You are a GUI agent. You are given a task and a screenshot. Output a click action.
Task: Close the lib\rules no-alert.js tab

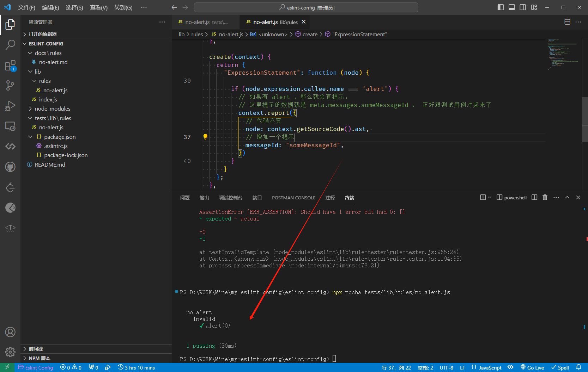tap(303, 22)
